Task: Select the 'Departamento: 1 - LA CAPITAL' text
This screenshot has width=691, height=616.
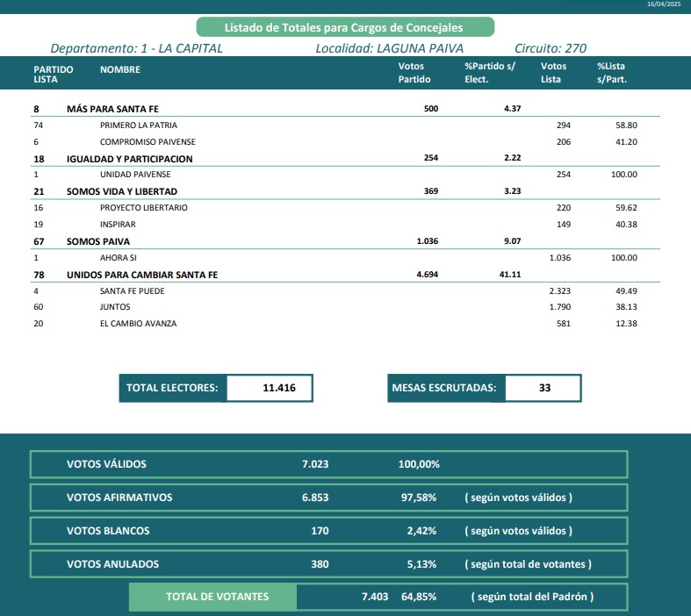Action: point(136,48)
